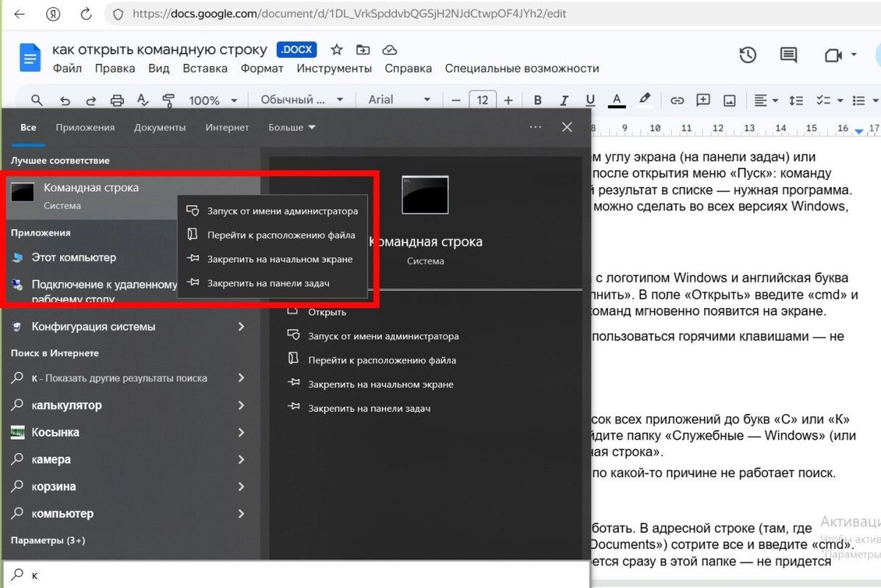Toggle bold formatting
The height and width of the screenshot is (588, 881).
tap(537, 100)
